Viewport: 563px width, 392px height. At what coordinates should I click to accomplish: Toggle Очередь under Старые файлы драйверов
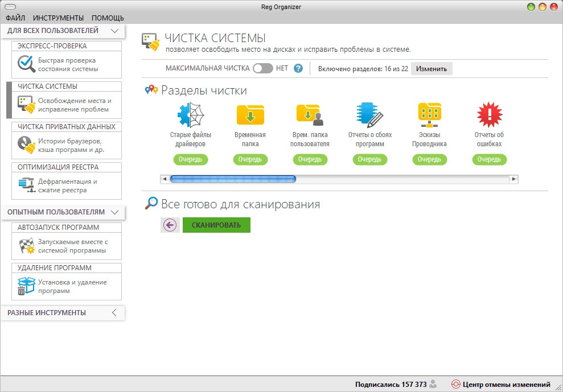[x=190, y=159]
